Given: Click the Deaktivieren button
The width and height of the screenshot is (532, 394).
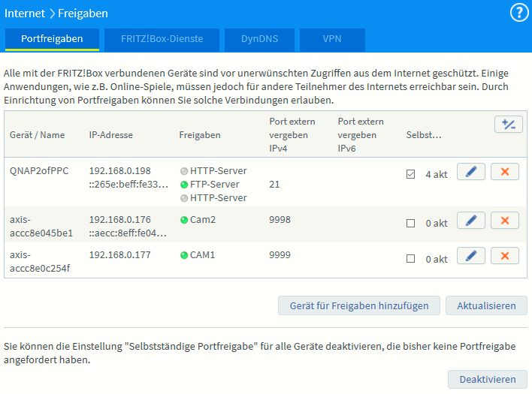Looking at the screenshot, I should (488, 379).
